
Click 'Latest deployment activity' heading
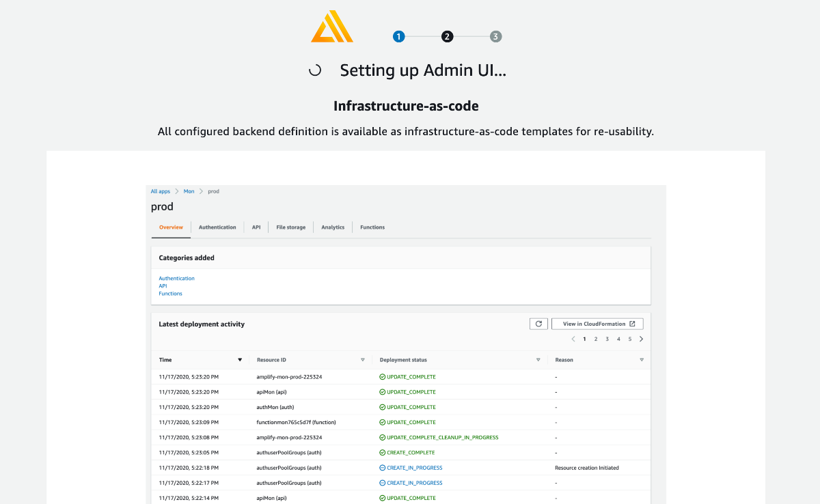[x=202, y=324]
